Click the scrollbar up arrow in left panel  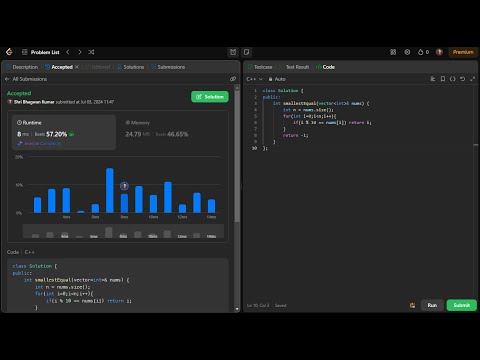[x=237, y=87]
